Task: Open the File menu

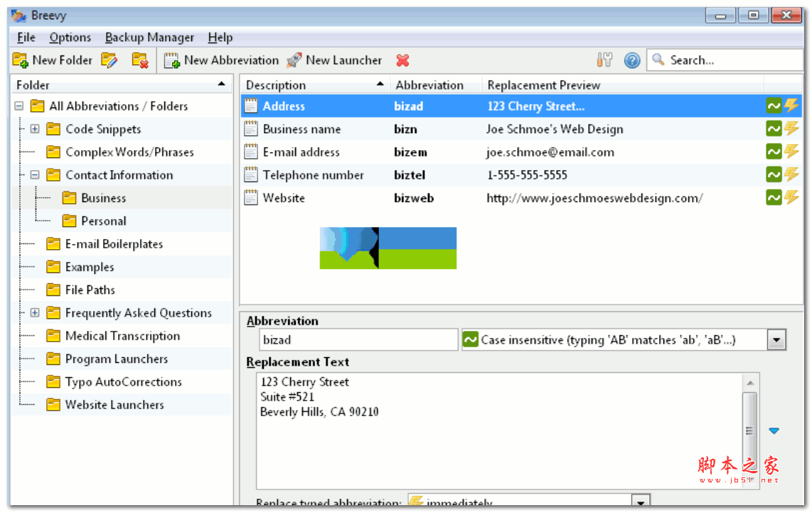Action: [26, 37]
